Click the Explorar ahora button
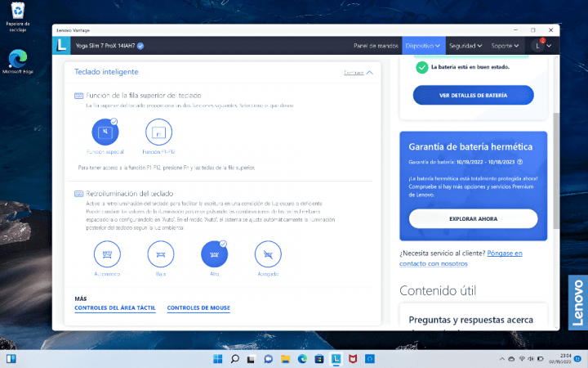588x368 pixels. pyautogui.click(x=473, y=219)
